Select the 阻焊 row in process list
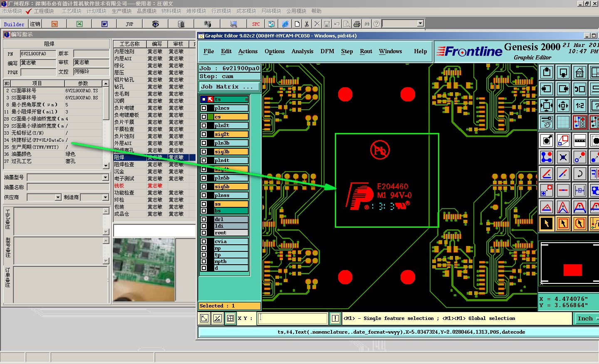Viewport: 599px width, 364px height. tap(154, 157)
